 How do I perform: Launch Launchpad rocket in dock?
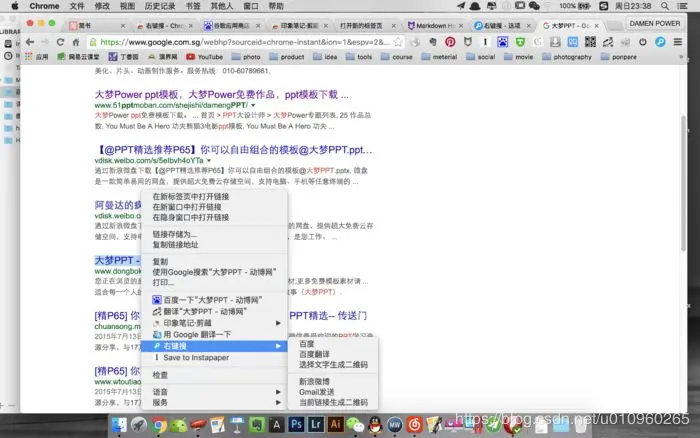click(138, 425)
